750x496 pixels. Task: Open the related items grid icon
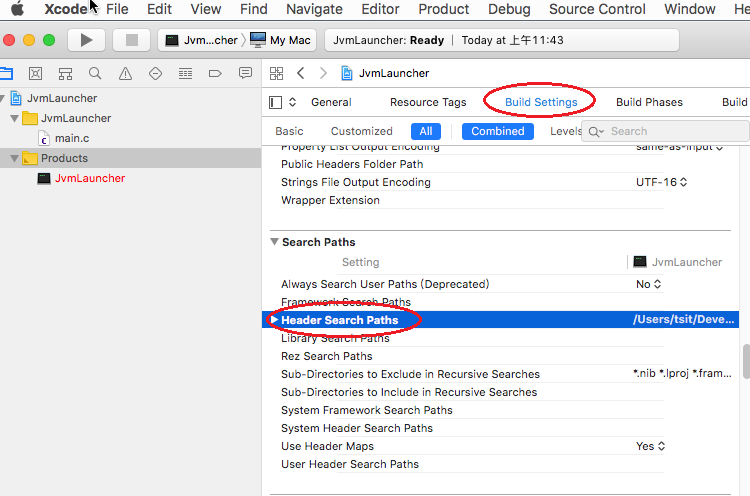click(x=276, y=73)
